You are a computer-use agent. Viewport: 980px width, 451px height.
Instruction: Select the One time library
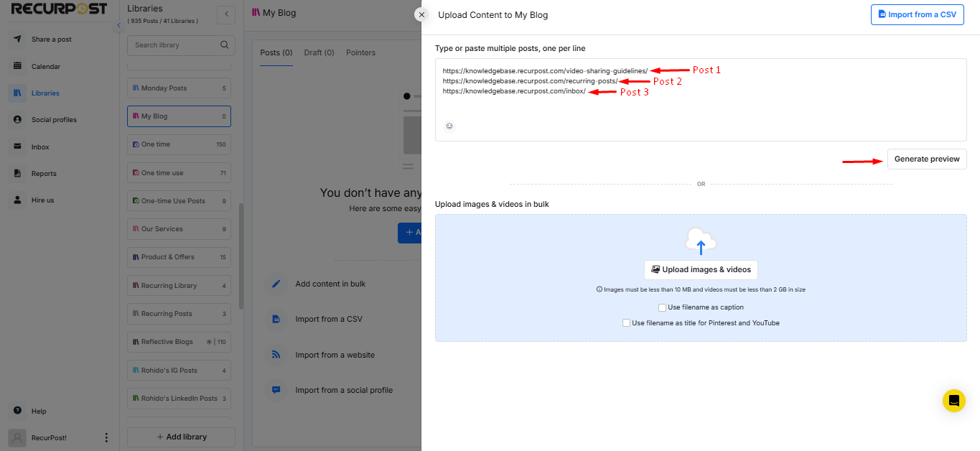click(x=179, y=144)
